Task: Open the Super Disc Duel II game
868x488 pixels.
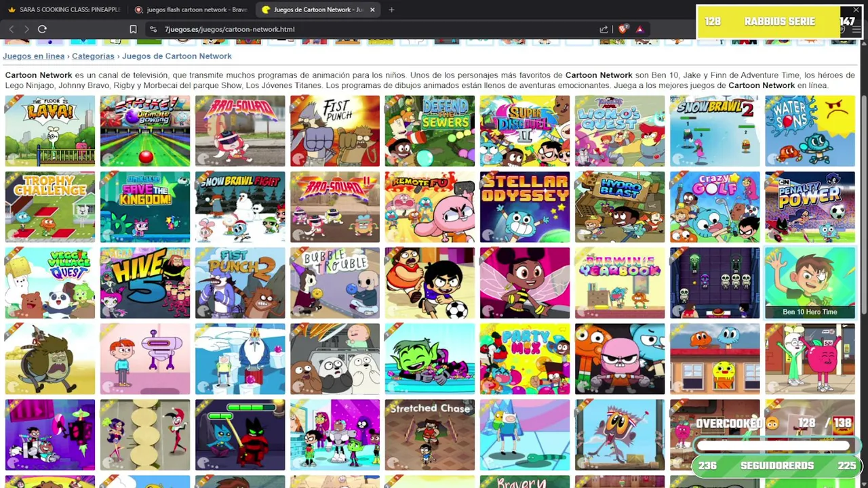Action: click(x=525, y=131)
